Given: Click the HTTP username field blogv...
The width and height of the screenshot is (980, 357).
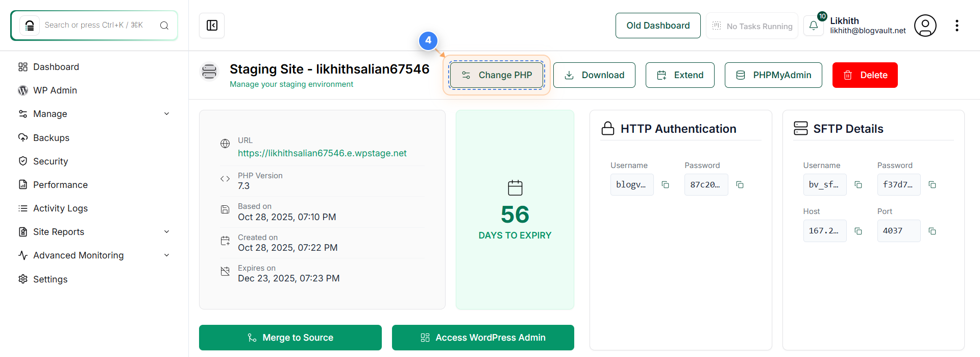Looking at the screenshot, I should [632, 185].
